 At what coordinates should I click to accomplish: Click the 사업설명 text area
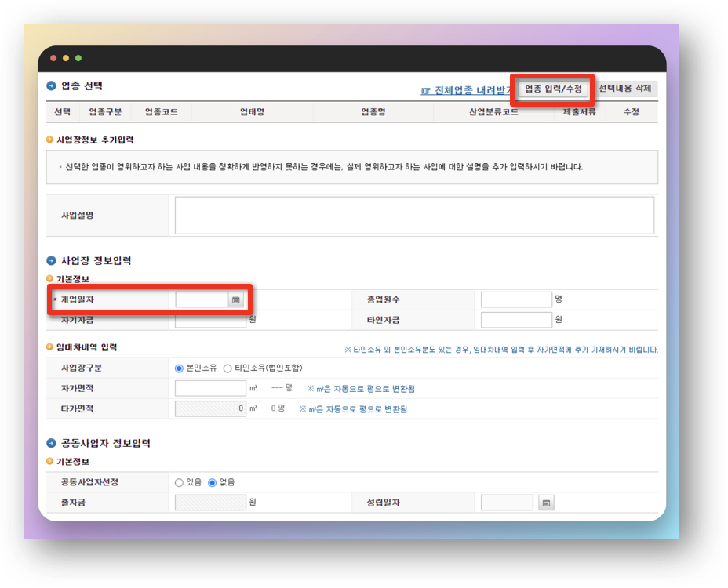pyautogui.click(x=414, y=216)
